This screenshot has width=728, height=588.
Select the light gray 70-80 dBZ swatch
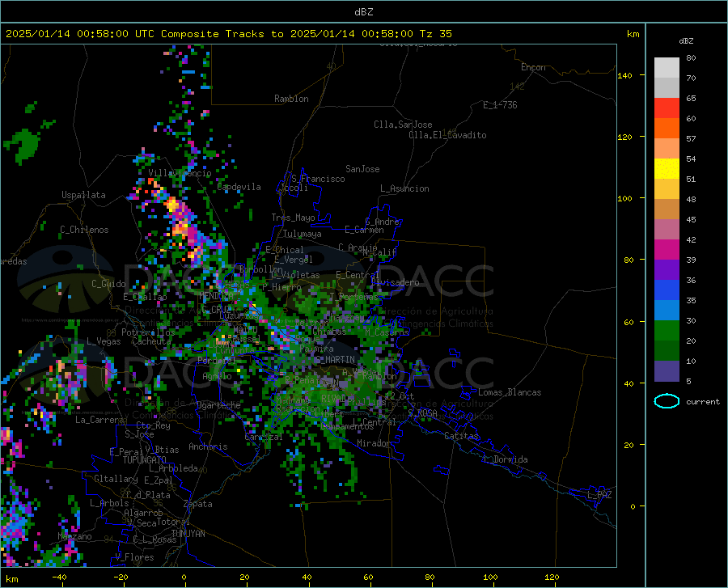click(x=667, y=68)
